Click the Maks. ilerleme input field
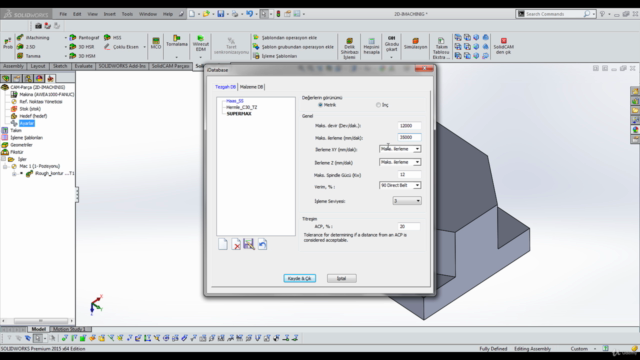Screen dimensions: 640x360 (x=409, y=138)
